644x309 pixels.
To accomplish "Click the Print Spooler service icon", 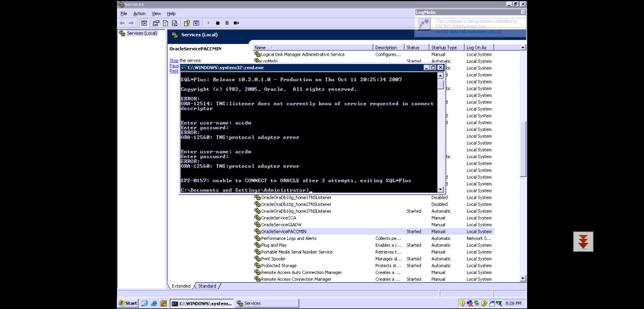I will 258,259.
